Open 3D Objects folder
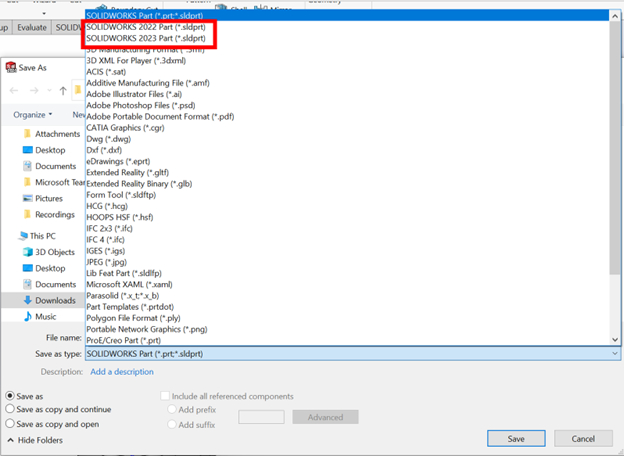624x456 pixels. (x=49, y=252)
